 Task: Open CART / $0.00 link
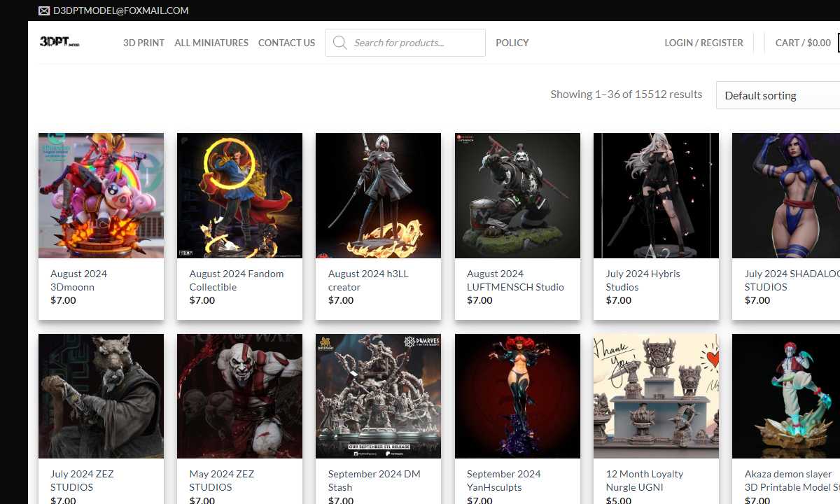803,43
